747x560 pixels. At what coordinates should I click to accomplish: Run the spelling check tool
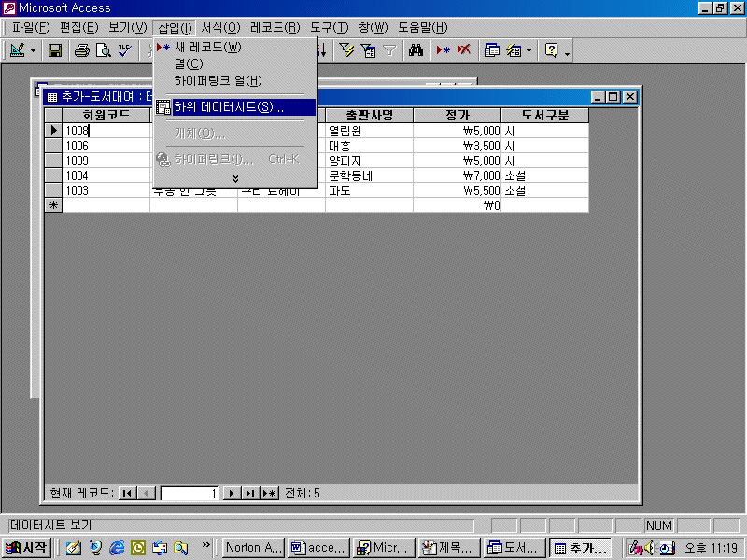click(124, 50)
